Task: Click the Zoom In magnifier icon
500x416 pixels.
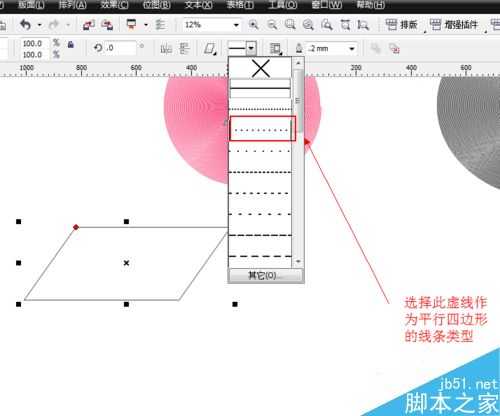Action: tap(253, 24)
